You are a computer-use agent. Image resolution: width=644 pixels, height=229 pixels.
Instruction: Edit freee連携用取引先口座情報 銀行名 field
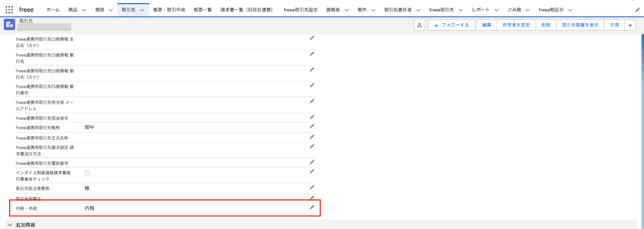pos(312,54)
